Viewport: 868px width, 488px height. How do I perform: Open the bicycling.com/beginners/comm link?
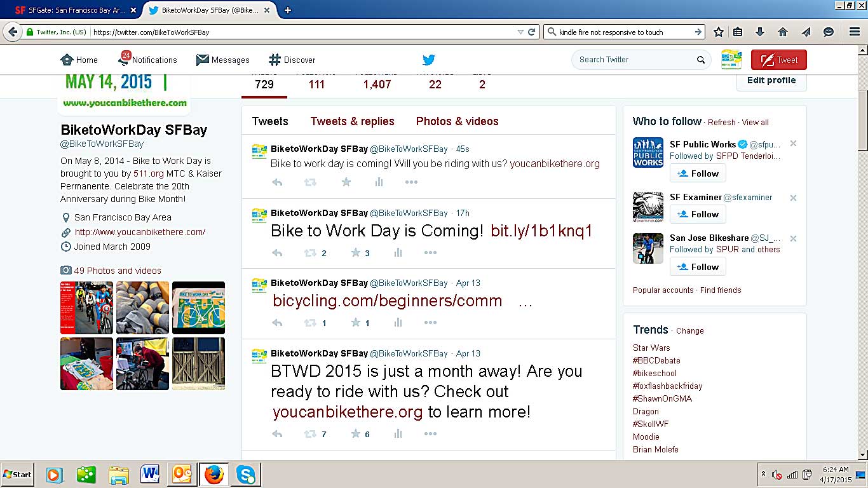coord(388,301)
